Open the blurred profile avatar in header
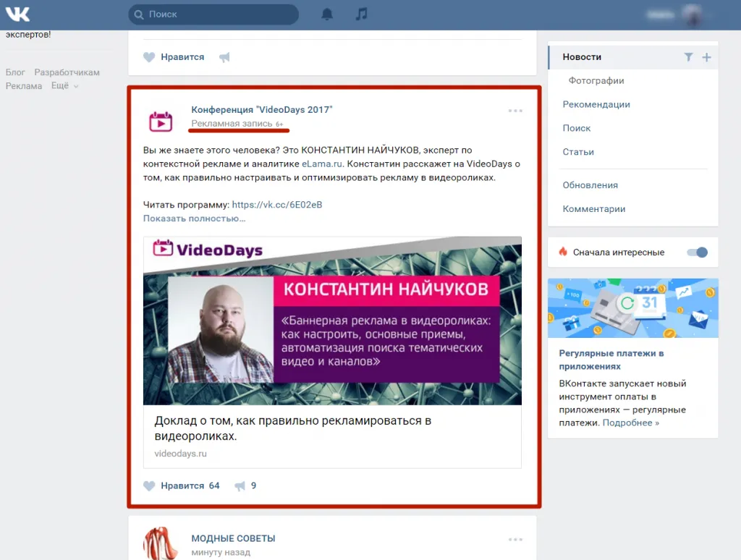741x560 pixels. (x=693, y=14)
